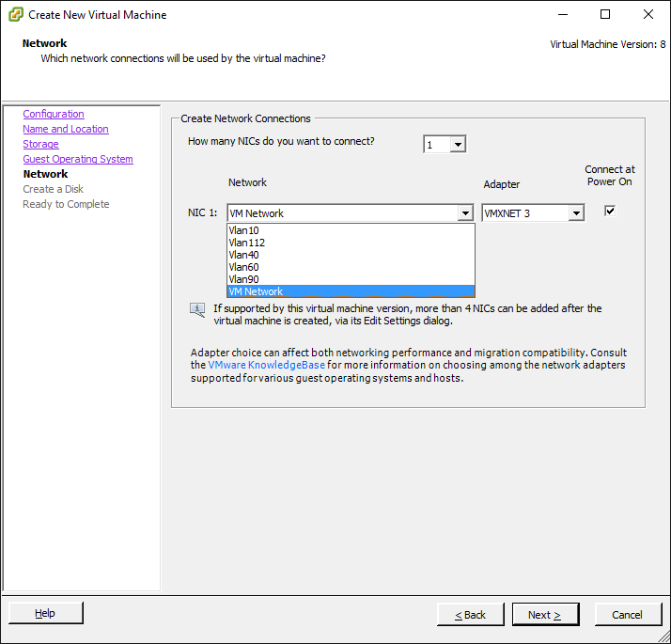The width and height of the screenshot is (671, 644).
Task: Click the VMware app icon in title bar
Action: pyautogui.click(x=15, y=14)
